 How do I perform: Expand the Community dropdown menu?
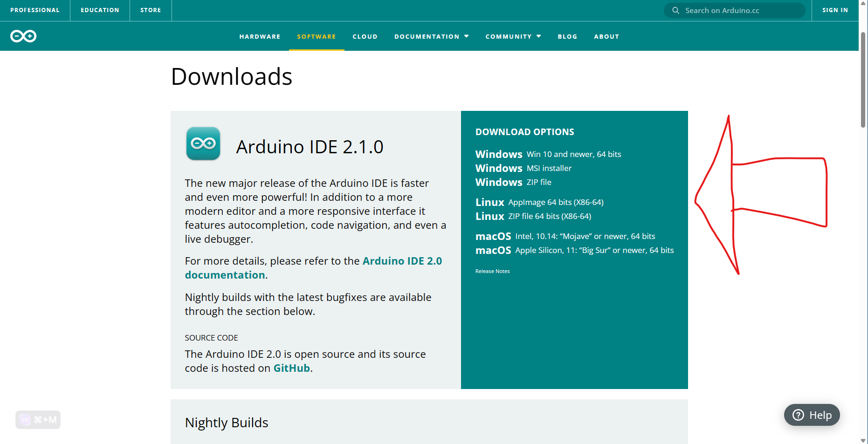513,36
